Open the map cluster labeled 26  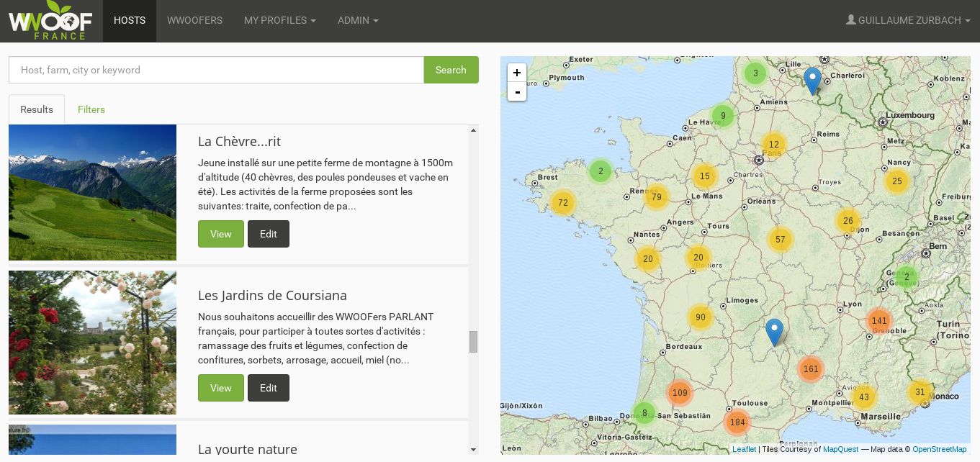848,221
